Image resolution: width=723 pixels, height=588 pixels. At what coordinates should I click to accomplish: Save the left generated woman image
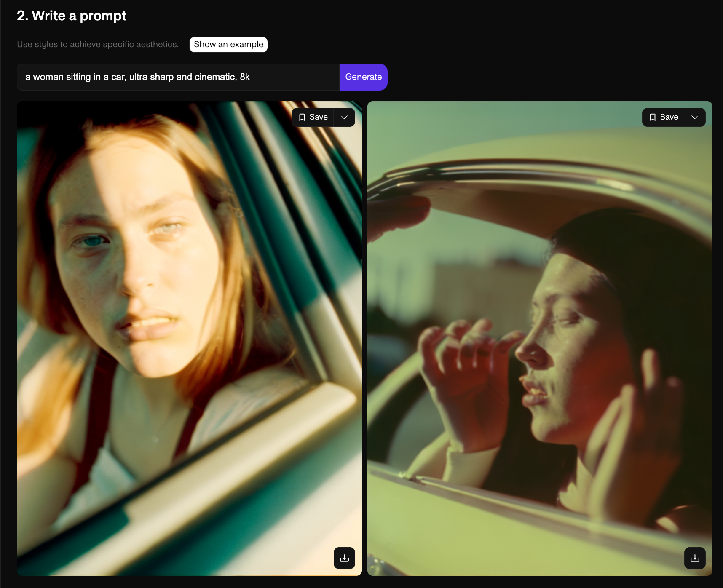[313, 117]
